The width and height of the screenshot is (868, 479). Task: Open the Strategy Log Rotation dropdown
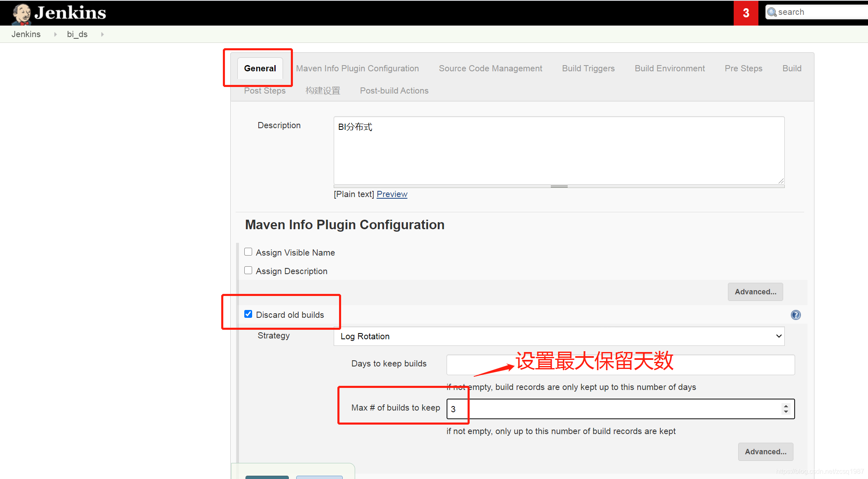pos(559,336)
